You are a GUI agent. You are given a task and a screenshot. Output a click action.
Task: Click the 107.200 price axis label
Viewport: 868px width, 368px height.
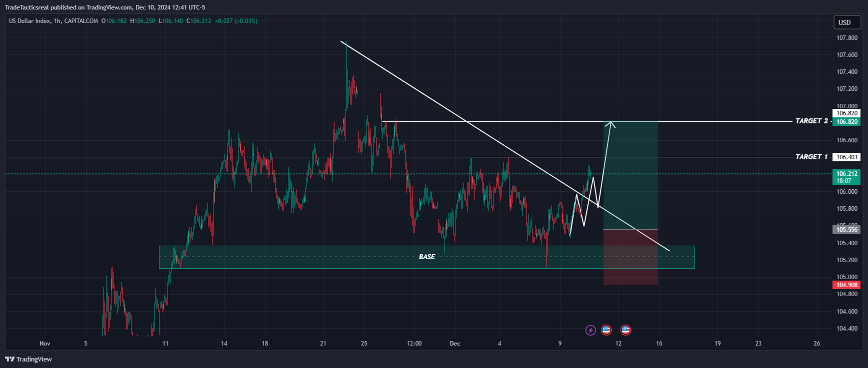846,89
